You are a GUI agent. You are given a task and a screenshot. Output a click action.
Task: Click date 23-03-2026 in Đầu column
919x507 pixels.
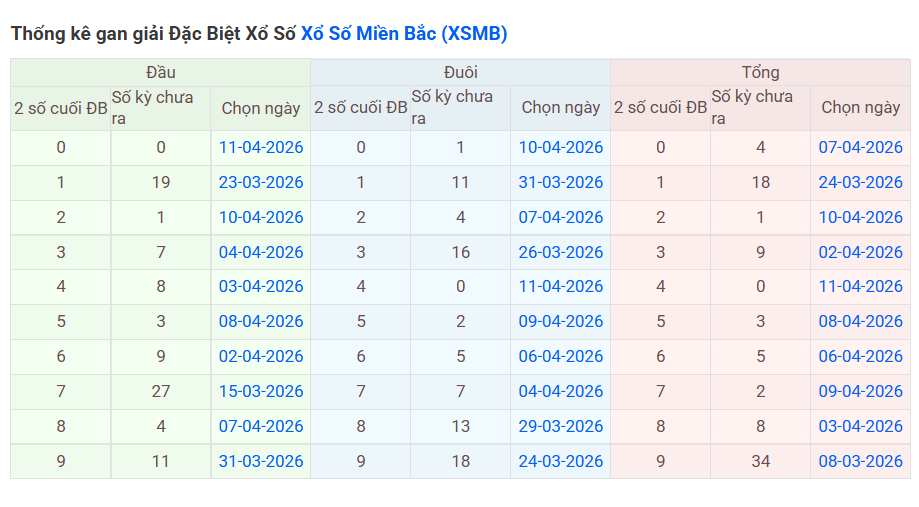[x=261, y=182]
